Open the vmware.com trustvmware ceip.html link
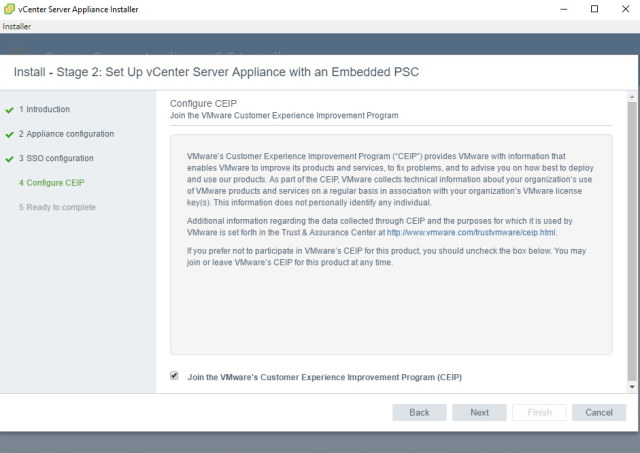The image size is (640, 453). [x=471, y=233]
